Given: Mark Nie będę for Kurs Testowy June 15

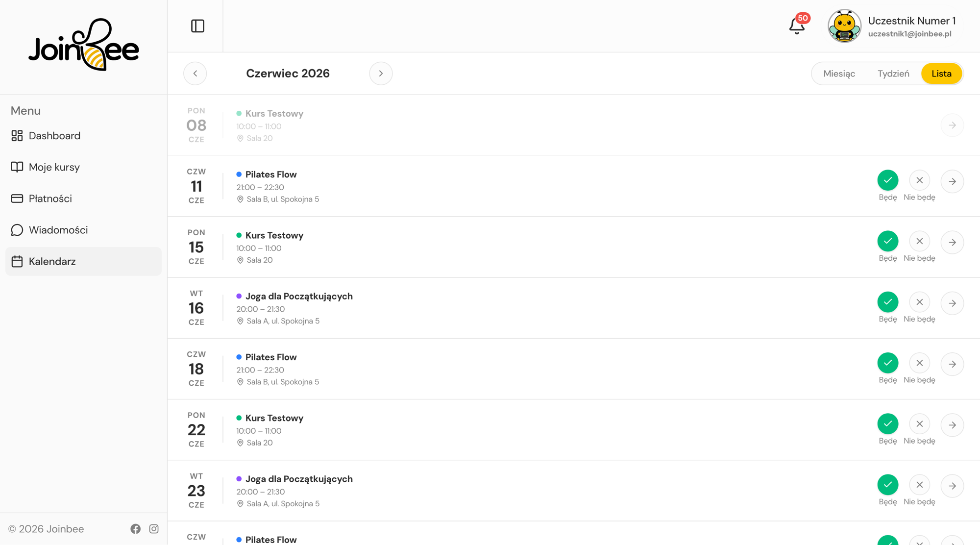Looking at the screenshot, I should point(919,241).
